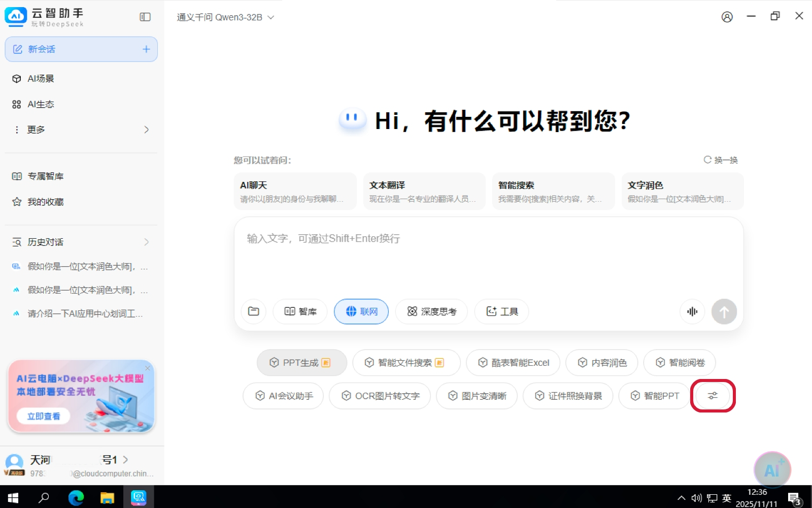Open the user account profile icon

point(727,17)
